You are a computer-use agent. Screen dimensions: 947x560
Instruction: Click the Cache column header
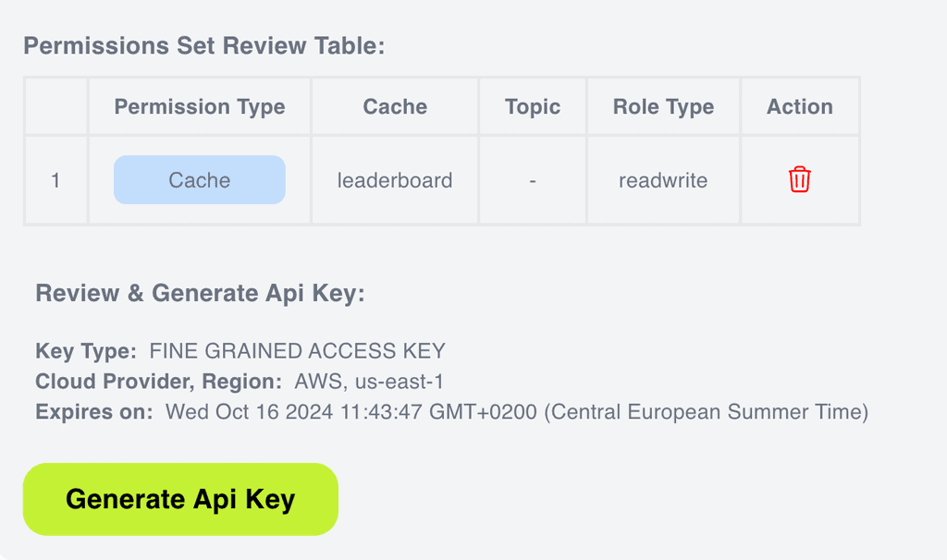[395, 107]
